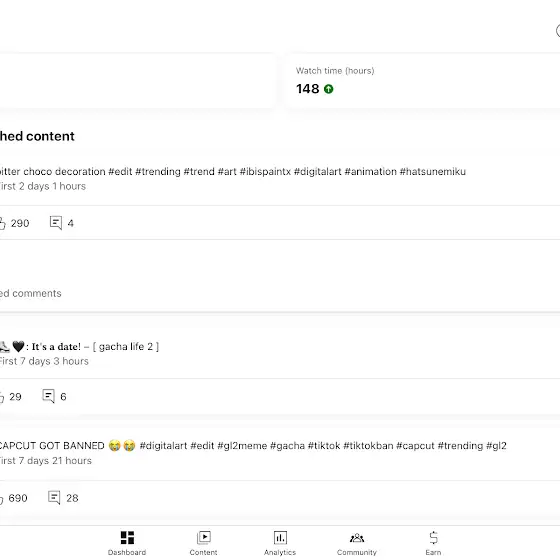Click the like count 690

click(x=18, y=498)
